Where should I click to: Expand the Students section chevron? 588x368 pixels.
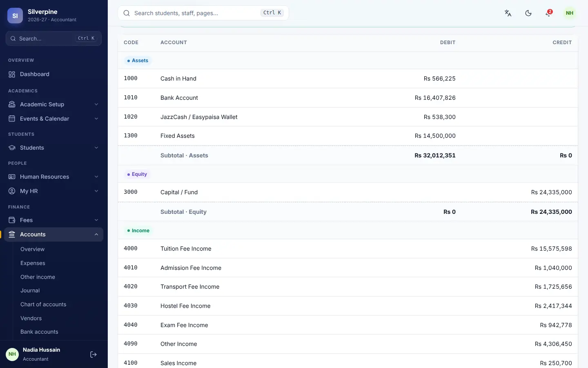[96, 148]
